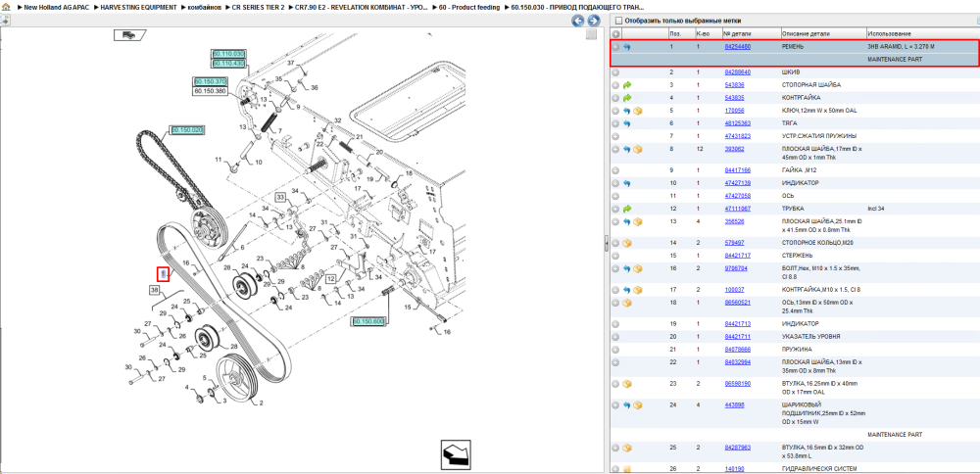Click the blue arrow in ТЯГА row

tap(627, 123)
